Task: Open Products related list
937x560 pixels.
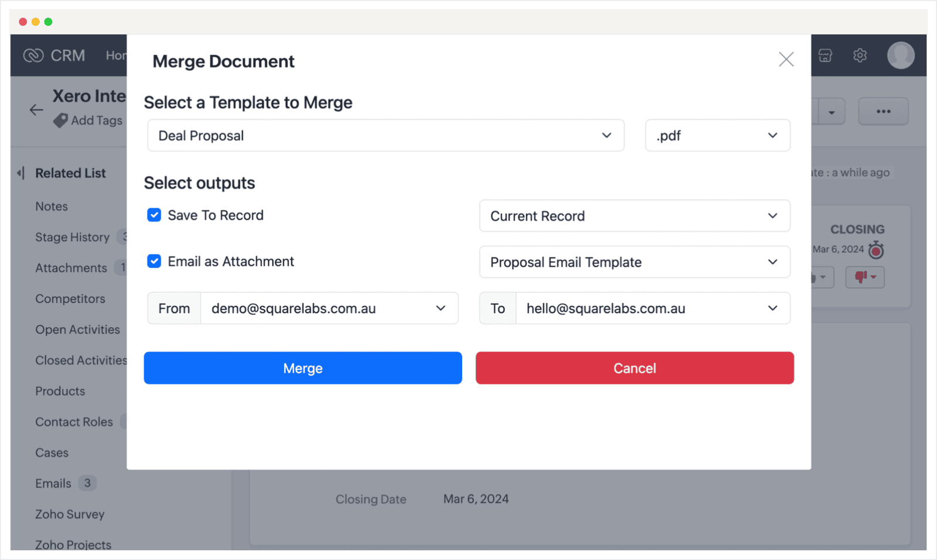Action: point(60,391)
